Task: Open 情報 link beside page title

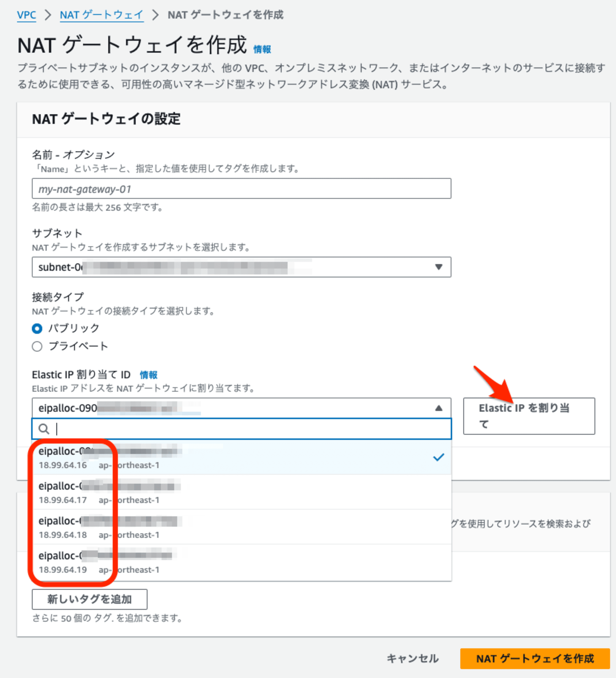Action: (262, 49)
